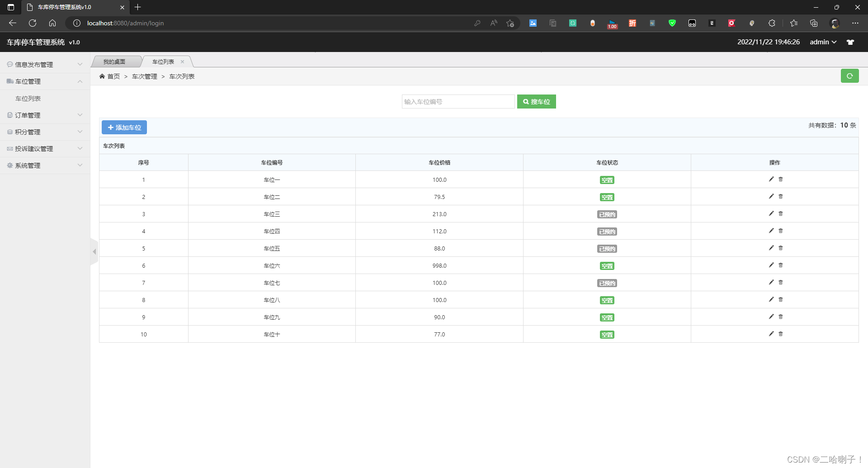This screenshot has width=868, height=468.
Task: Edit row 车位五 with pencil icon
Action: [x=771, y=248]
